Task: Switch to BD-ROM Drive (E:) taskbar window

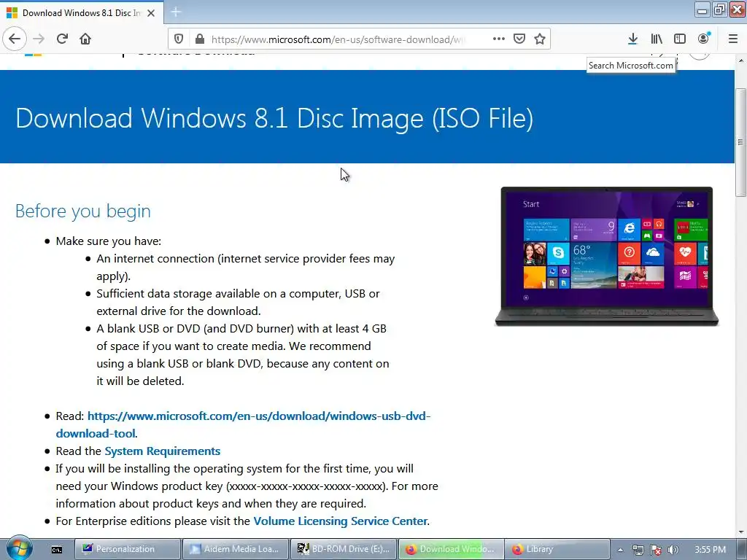Action: click(x=344, y=549)
